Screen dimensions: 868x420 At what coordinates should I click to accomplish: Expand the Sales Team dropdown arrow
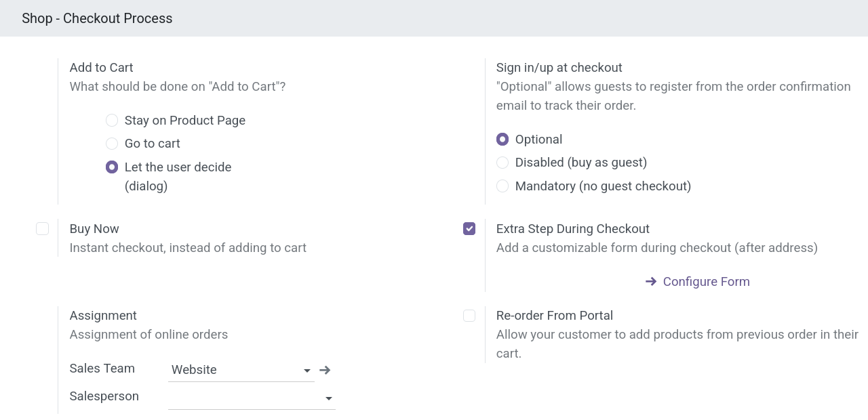click(307, 371)
